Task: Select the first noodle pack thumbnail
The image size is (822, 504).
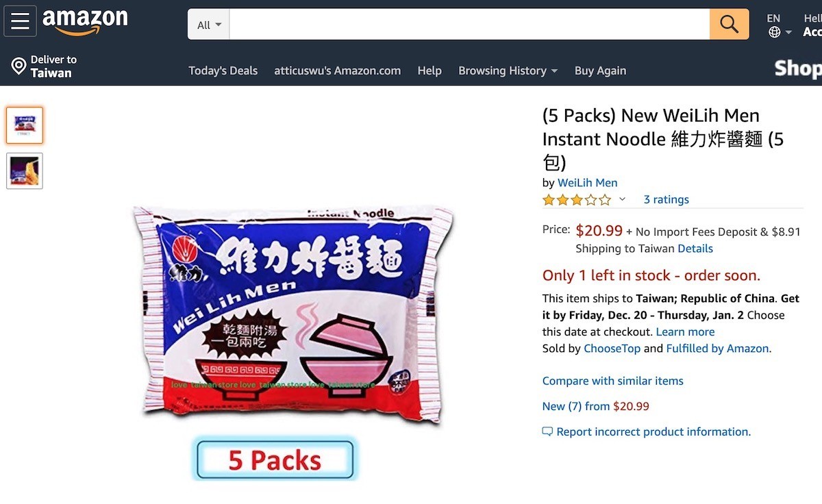Action: click(25, 125)
